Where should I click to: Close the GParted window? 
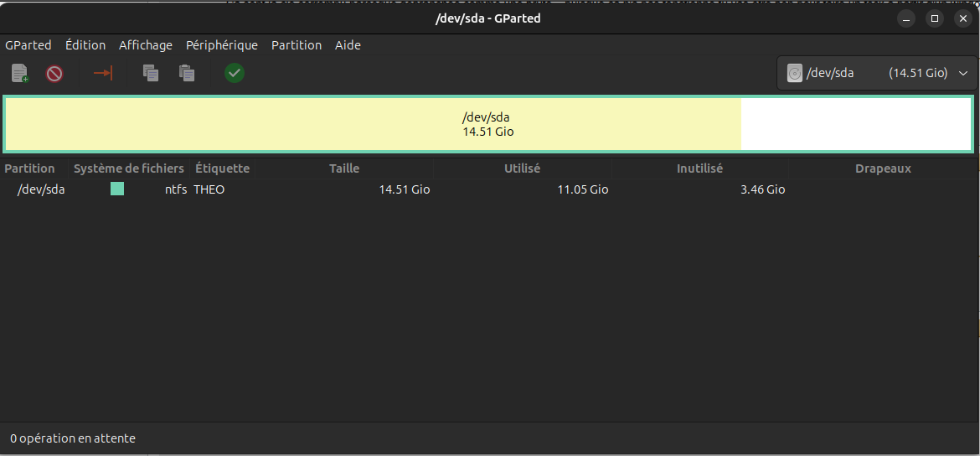click(x=963, y=18)
